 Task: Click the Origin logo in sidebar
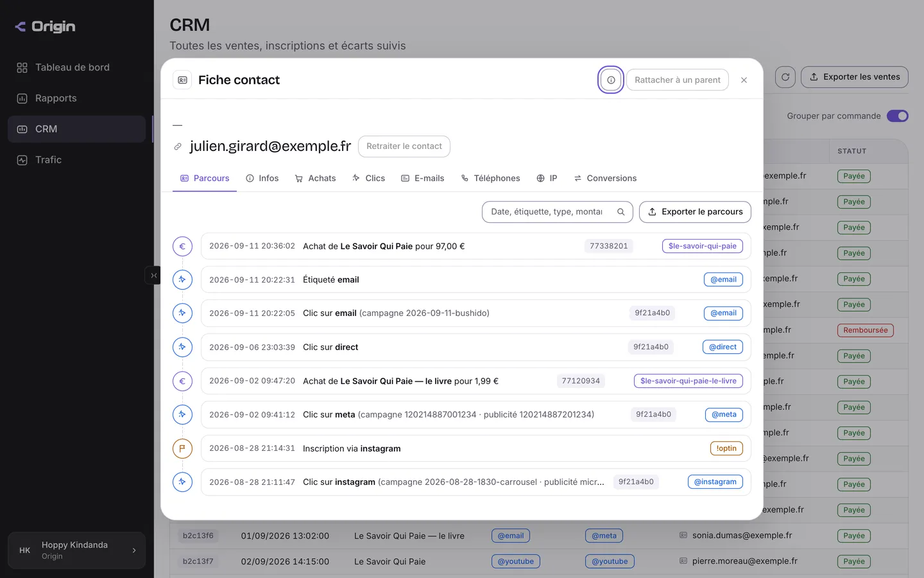click(45, 26)
